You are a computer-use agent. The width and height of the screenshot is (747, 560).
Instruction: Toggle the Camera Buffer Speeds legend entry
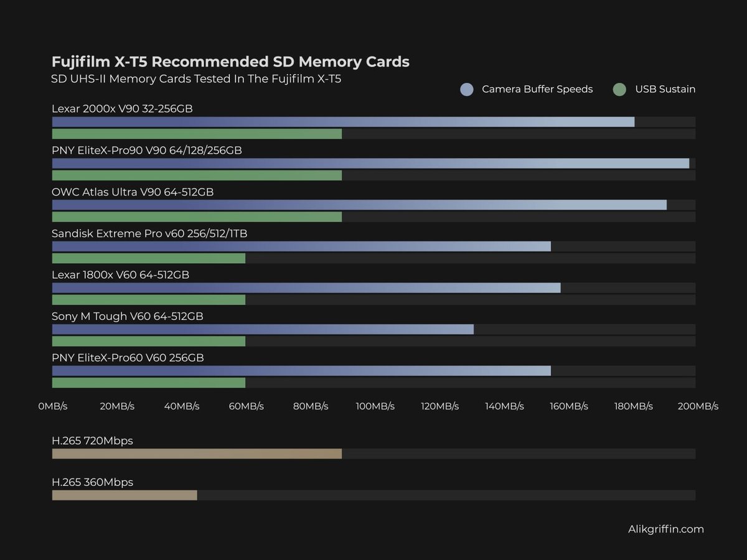(537, 89)
